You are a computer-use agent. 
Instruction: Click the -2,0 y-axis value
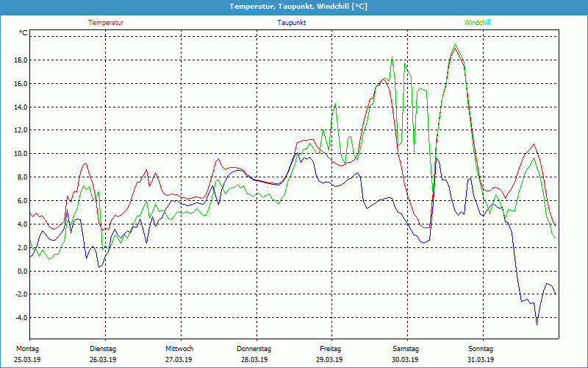click(x=21, y=294)
